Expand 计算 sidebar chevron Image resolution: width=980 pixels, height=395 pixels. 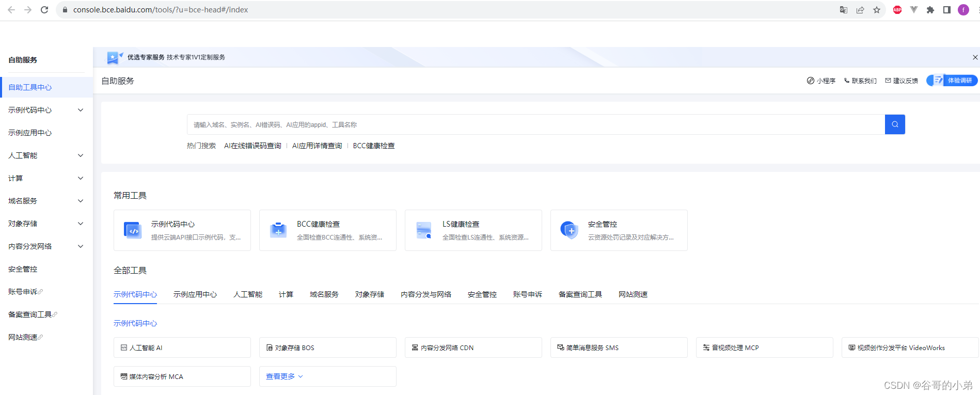tap(81, 178)
